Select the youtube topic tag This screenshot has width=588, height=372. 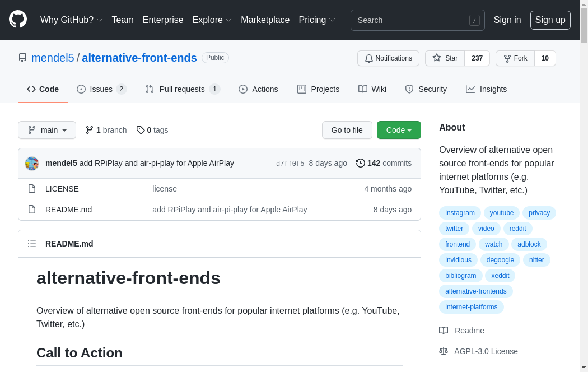pos(501,213)
